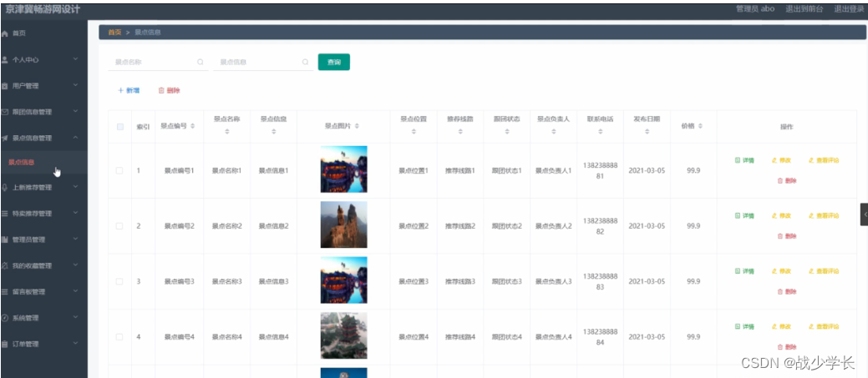The image size is (868, 378).
Task: Click sort arrows under 景点信息 column header
Action: tap(274, 132)
